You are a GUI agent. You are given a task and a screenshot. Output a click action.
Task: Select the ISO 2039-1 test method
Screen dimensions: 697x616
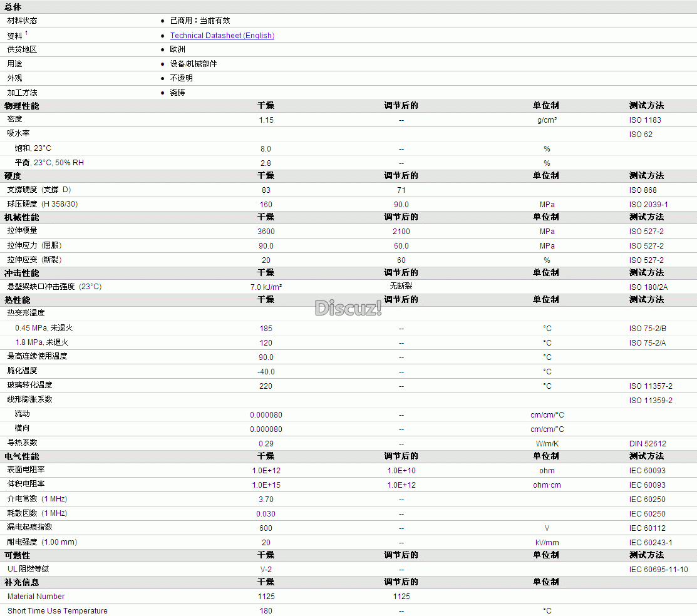pos(649,205)
